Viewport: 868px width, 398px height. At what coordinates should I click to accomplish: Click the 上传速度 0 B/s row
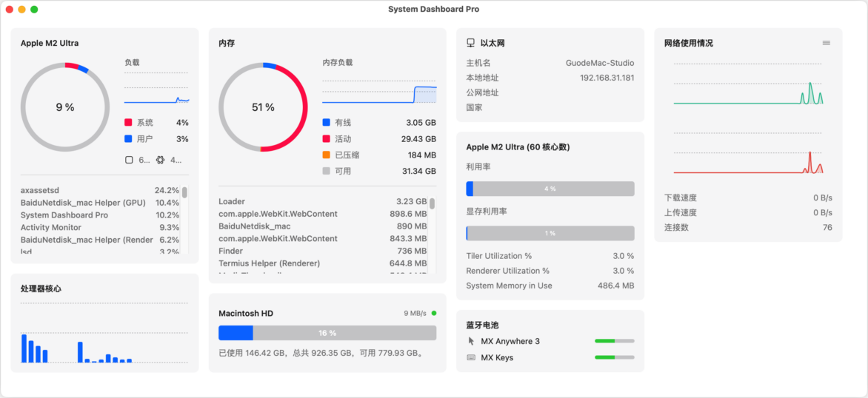coord(748,212)
